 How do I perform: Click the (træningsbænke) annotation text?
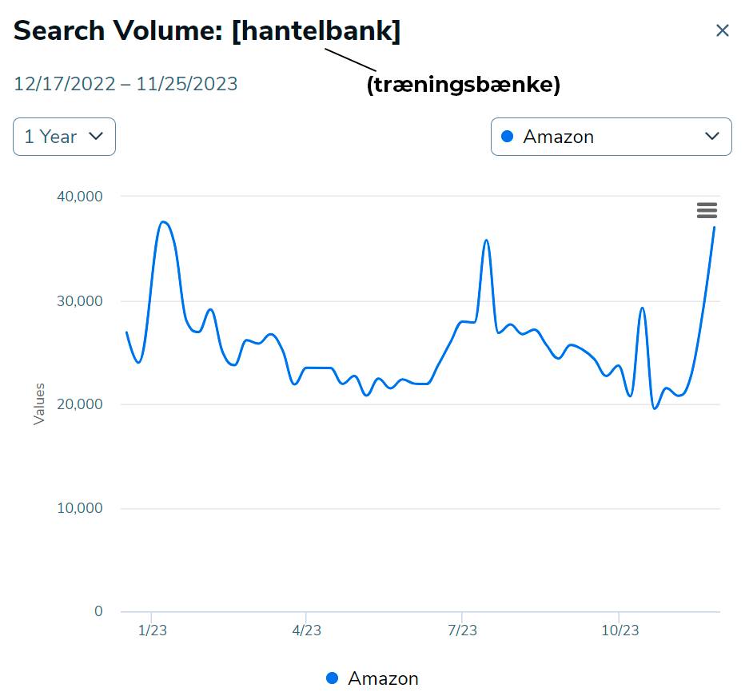tap(464, 85)
